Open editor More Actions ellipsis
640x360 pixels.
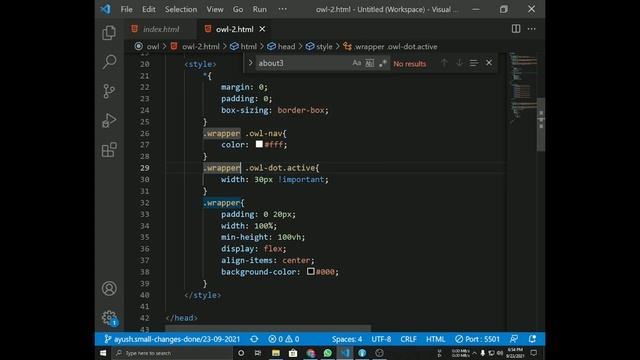coord(531,29)
